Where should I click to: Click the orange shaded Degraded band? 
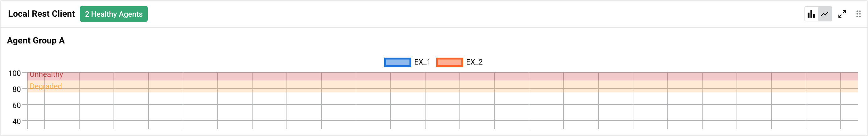(x=438, y=86)
